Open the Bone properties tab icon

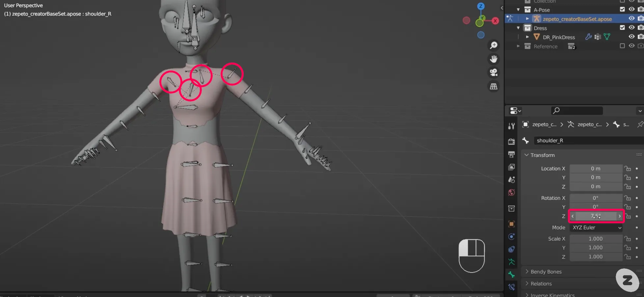[x=511, y=275]
